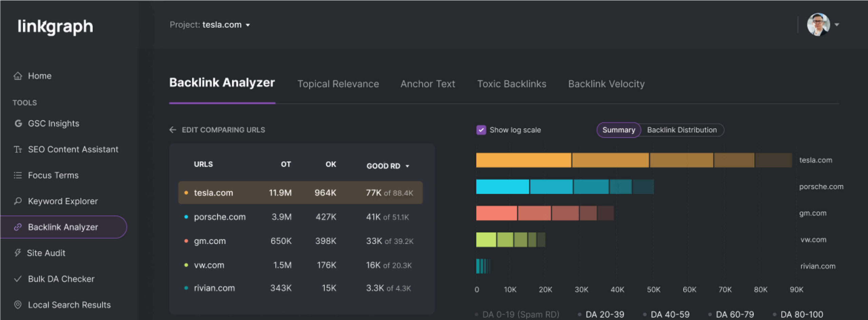Click the SEO Content Assistant text icon
This screenshot has width=868, height=320.
[18, 149]
